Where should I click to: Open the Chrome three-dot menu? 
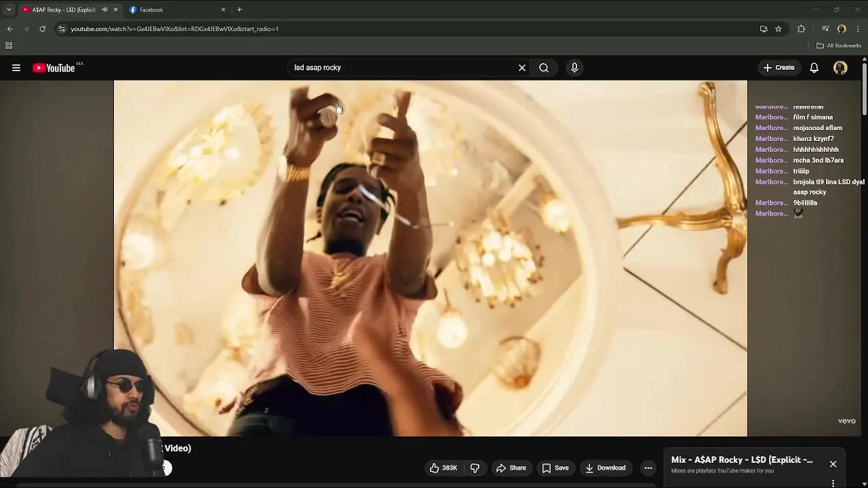(x=858, y=29)
